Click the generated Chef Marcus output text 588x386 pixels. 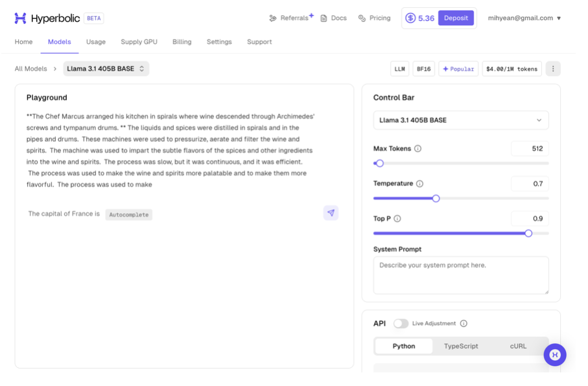coord(171,150)
